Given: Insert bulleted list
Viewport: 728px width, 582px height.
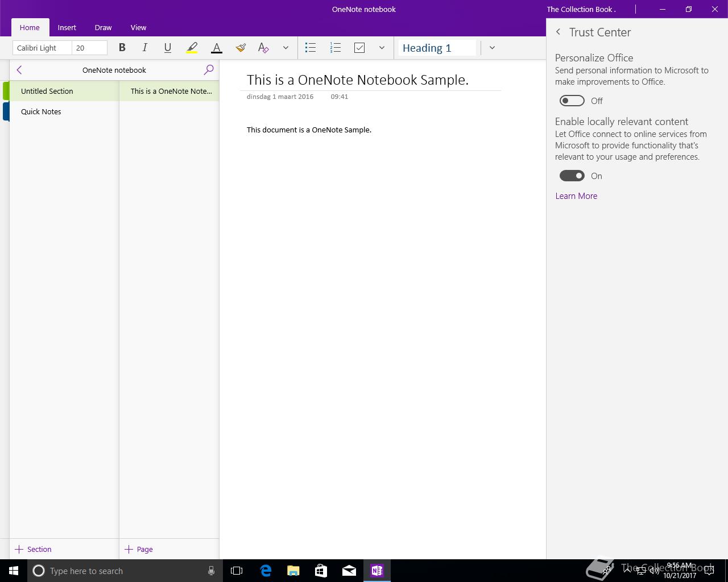Looking at the screenshot, I should 311,48.
